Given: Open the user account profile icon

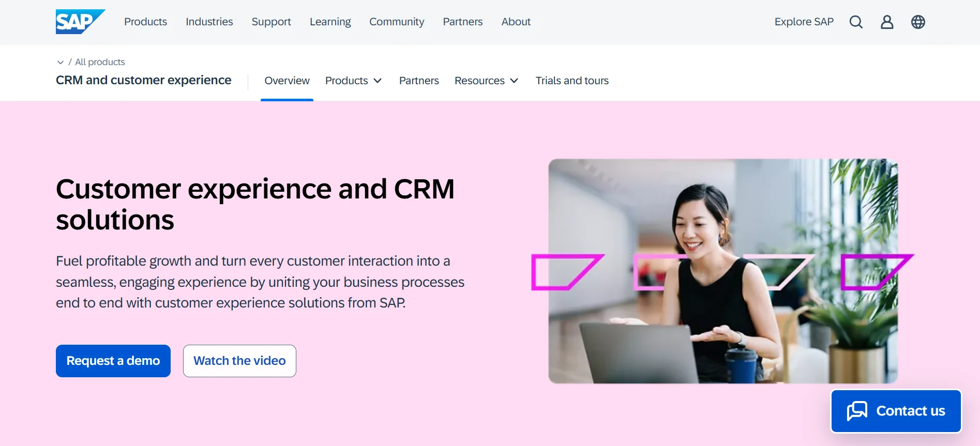Looking at the screenshot, I should click(887, 22).
